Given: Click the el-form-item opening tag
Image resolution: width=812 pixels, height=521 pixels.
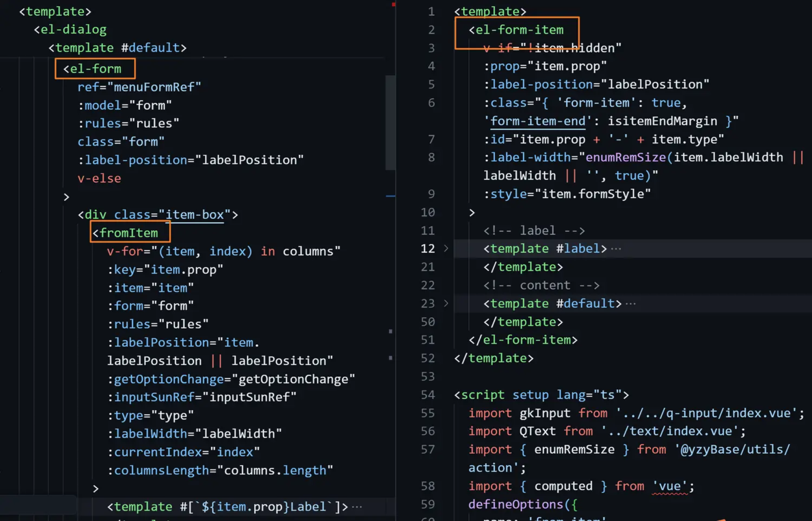Looking at the screenshot, I should 519,30.
